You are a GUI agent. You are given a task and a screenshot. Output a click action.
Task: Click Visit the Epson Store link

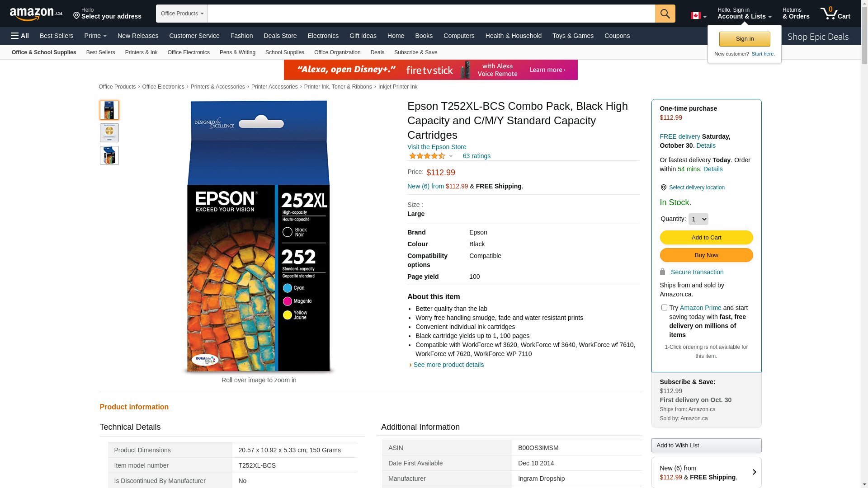coord(436,147)
